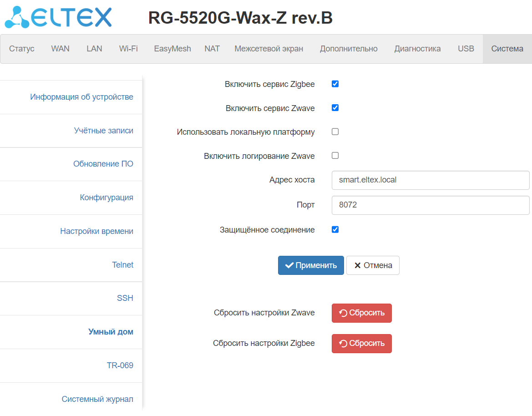Open the TR-069 settings
The height and width of the screenshot is (416, 532).
[x=120, y=365]
